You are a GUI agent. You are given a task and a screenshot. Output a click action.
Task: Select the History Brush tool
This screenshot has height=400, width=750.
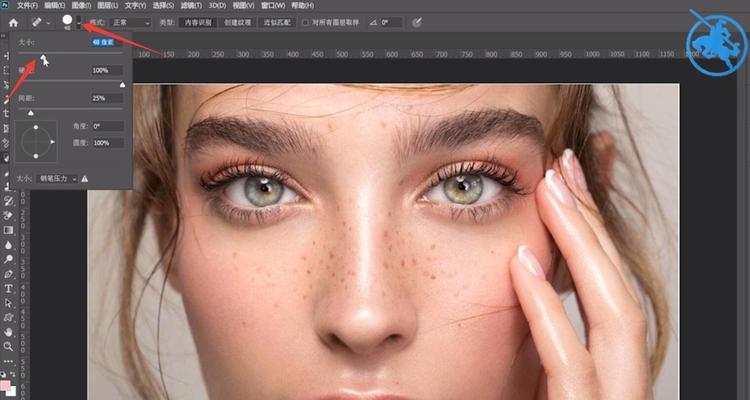(x=8, y=201)
